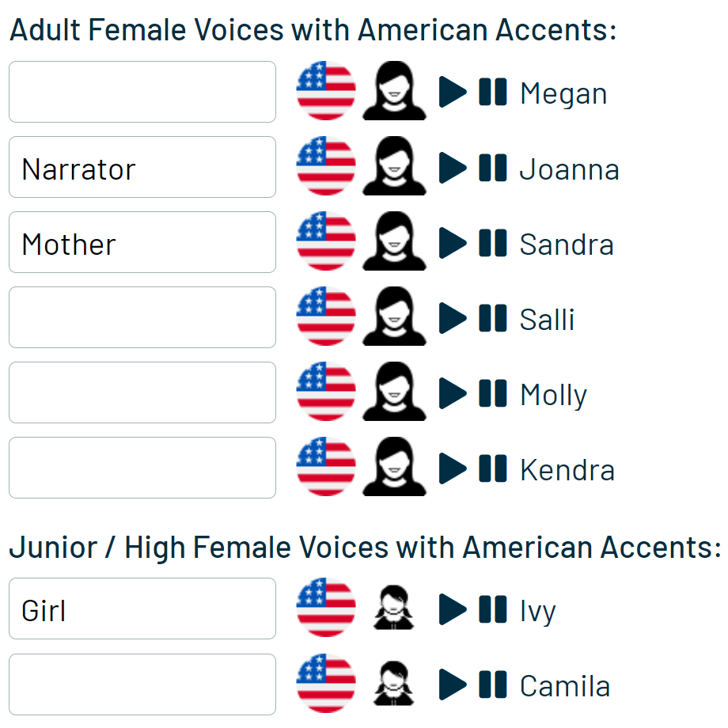The width and height of the screenshot is (728, 728).
Task: Select the Mother field beside Sandra
Action: click(x=142, y=242)
